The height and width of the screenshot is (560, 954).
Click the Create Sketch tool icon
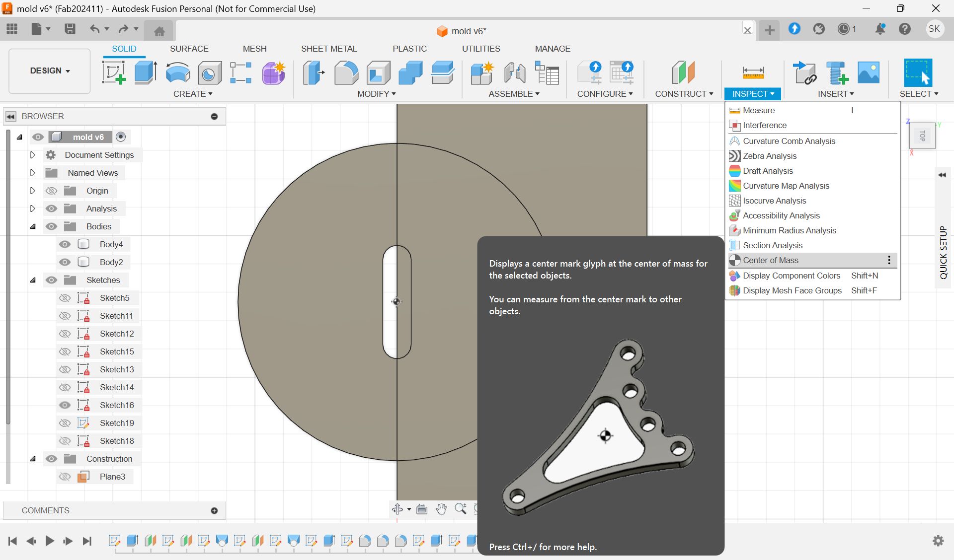click(x=114, y=72)
